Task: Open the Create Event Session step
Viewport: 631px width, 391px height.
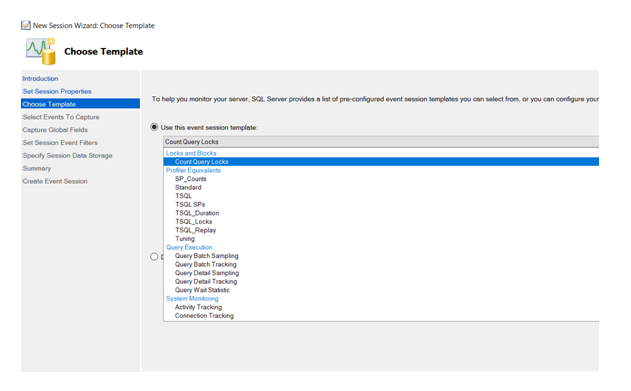Action: pyautogui.click(x=55, y=181)
